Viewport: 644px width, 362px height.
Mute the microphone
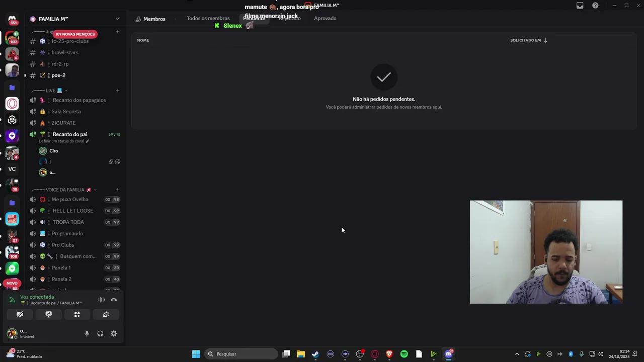click(87, 333)
